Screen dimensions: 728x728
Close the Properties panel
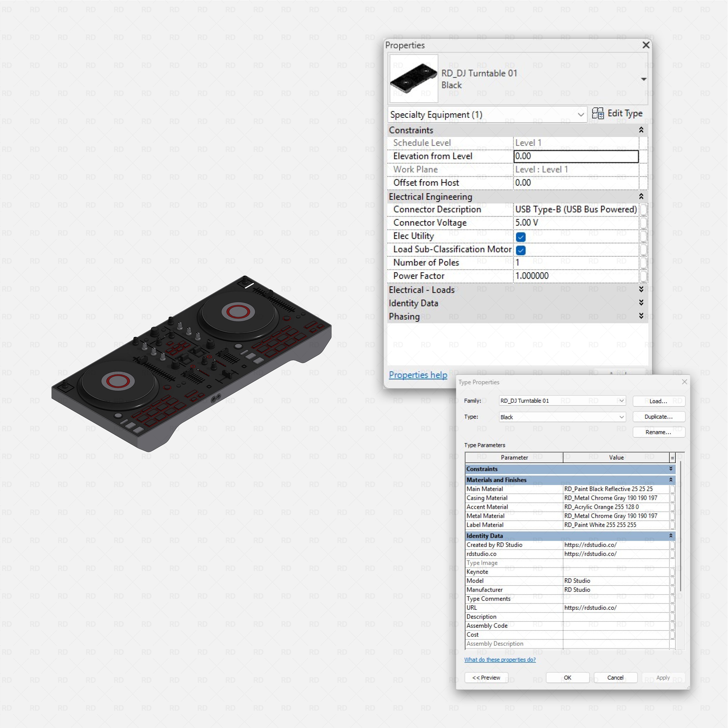tap(646, 45)
